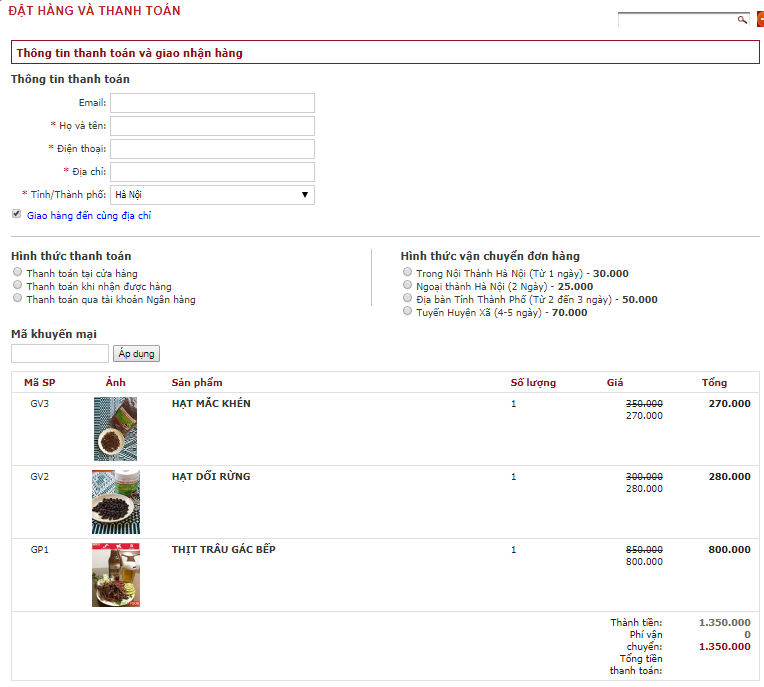This screenshot has width=764, height=687.
Task: Uncheck Giao hàng đến cùng địa chỉ checkbox
Action: (17, 214)
